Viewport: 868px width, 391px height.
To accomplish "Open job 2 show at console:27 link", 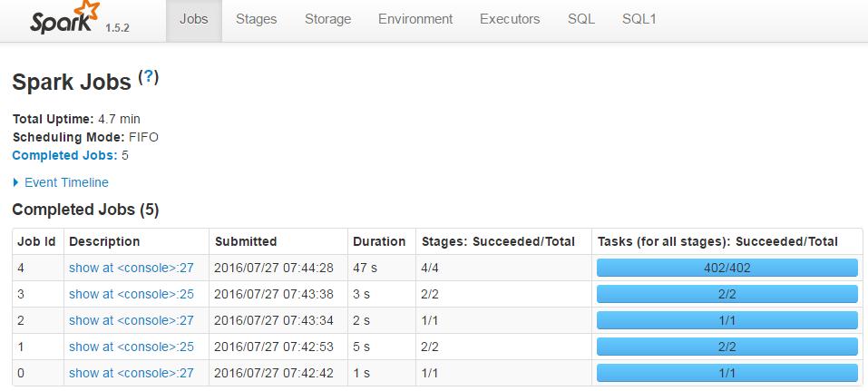I will click(x=132, y=320).
